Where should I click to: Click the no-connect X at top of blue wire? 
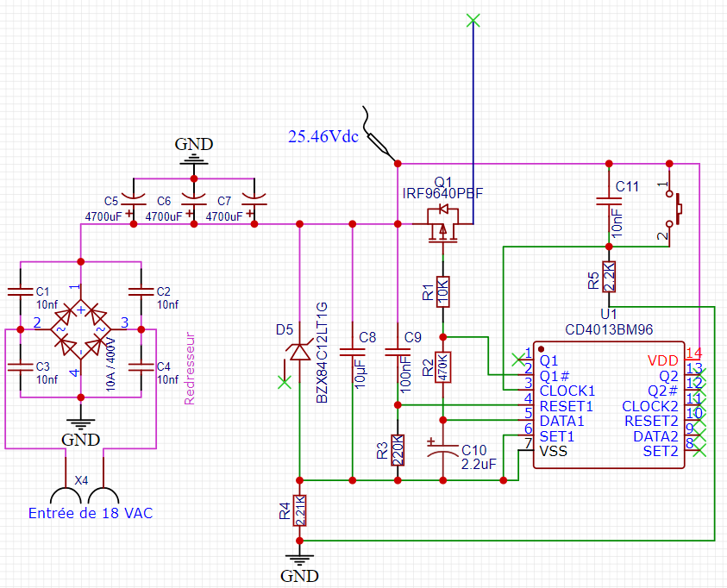click(x=473, y=20)
